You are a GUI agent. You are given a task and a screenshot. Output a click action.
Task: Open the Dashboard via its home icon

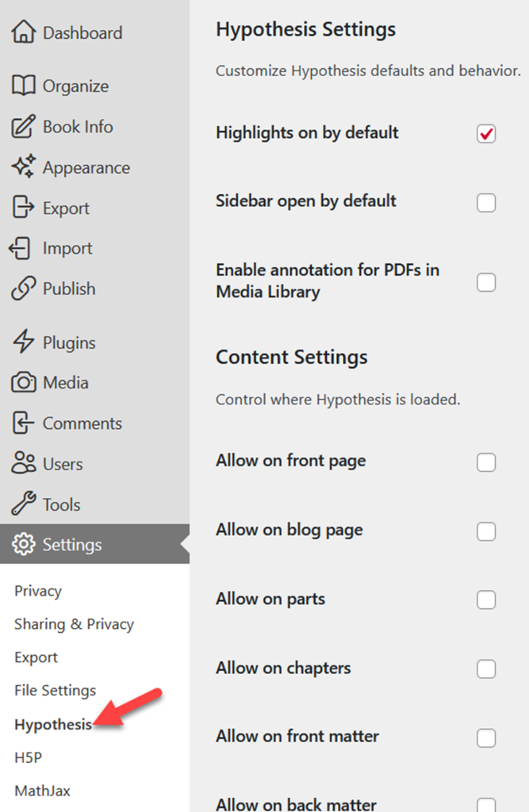[24, 32]
